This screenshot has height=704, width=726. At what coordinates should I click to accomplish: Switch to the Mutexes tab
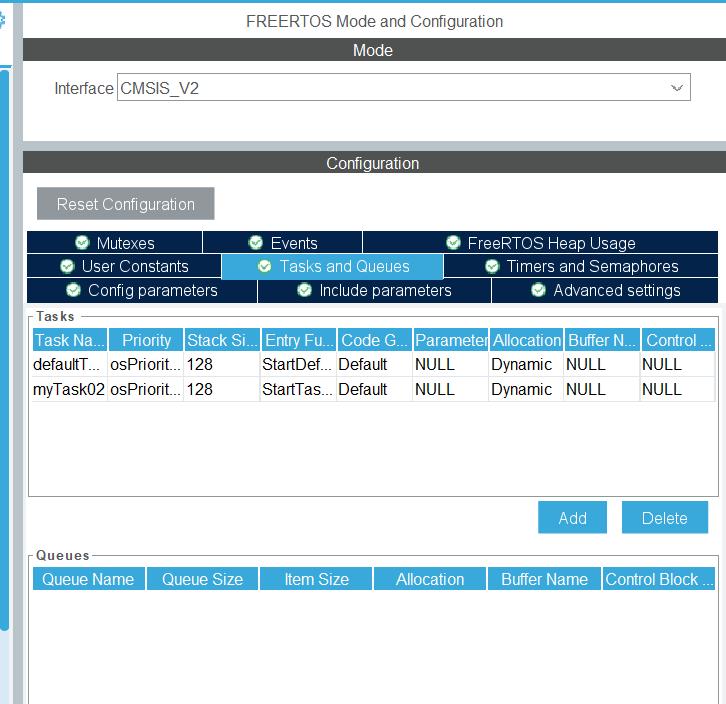[x=115, y=243]
